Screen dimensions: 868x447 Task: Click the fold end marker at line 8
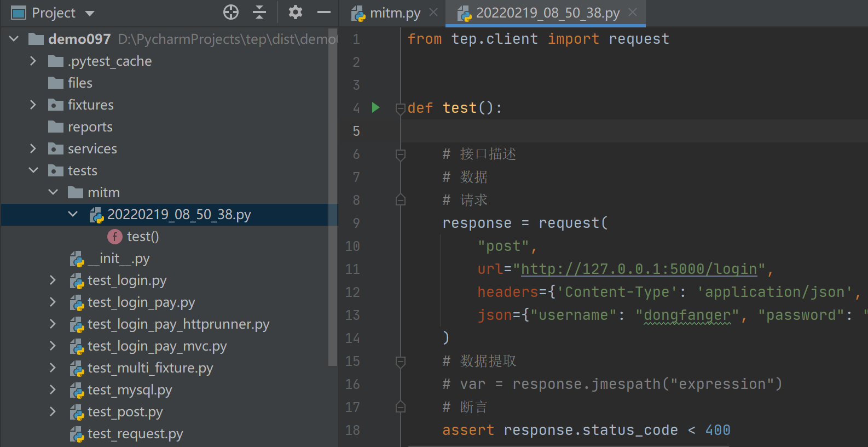tap(401, 199)
